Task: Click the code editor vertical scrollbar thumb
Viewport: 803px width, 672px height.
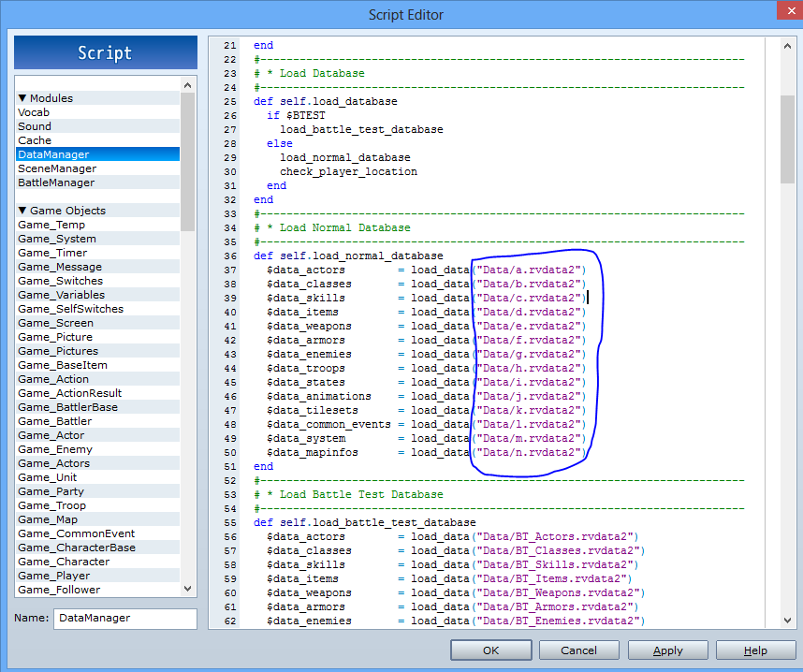Action: point(787,139)
